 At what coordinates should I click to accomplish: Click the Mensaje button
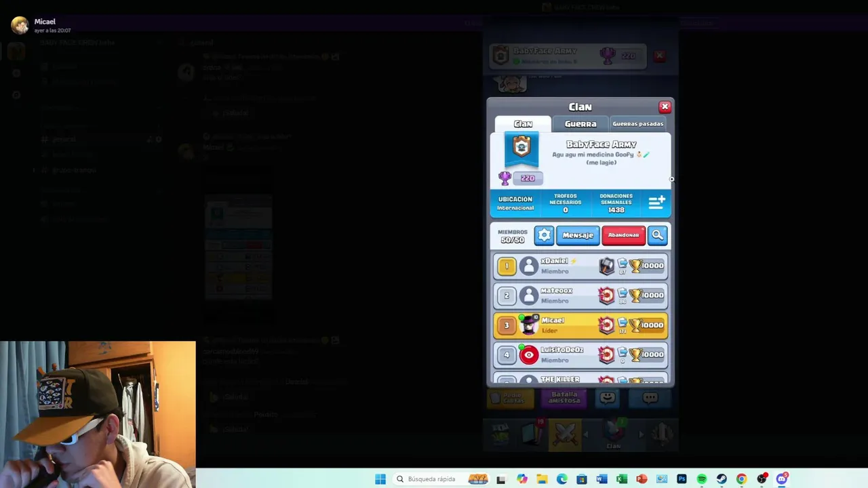pos(578,235)
